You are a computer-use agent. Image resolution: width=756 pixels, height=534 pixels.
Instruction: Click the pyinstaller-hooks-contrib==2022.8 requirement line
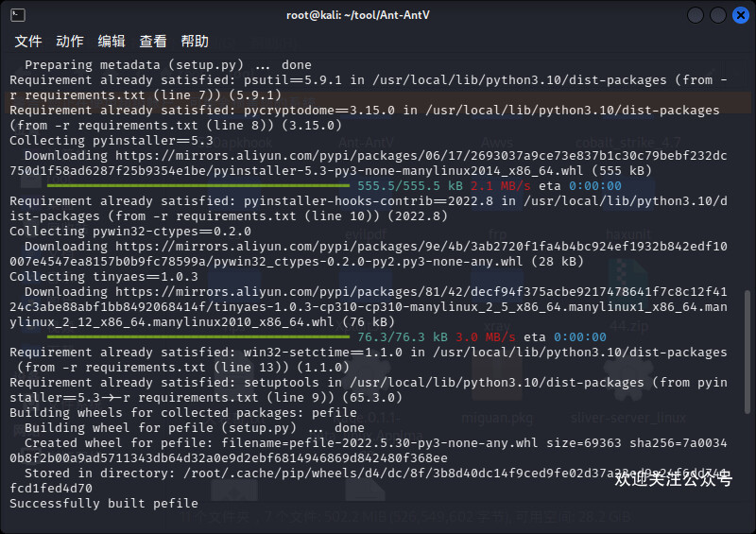369,208
